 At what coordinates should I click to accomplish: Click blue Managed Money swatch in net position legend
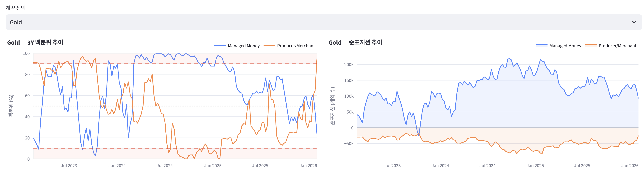pos(542,45)
